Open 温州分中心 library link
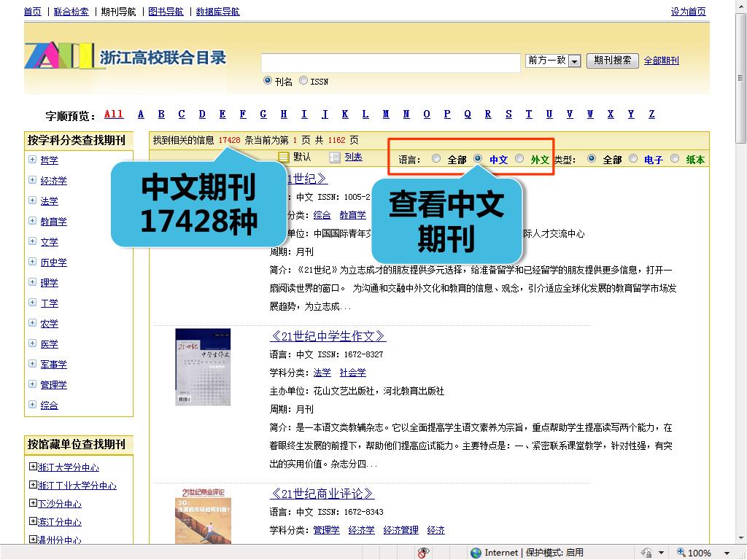Screen dimensions: 747x560 coord(59,540)
